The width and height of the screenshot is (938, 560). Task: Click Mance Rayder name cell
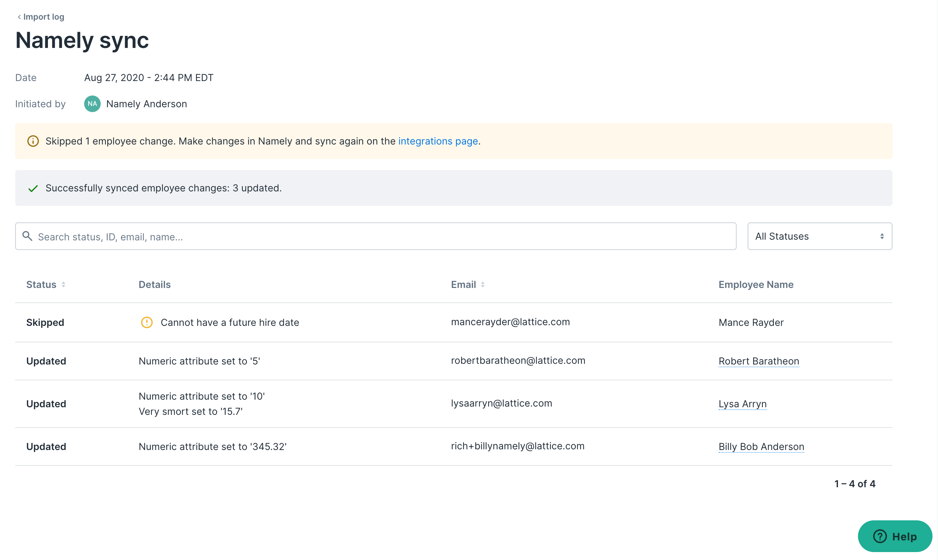pos(751,323)
